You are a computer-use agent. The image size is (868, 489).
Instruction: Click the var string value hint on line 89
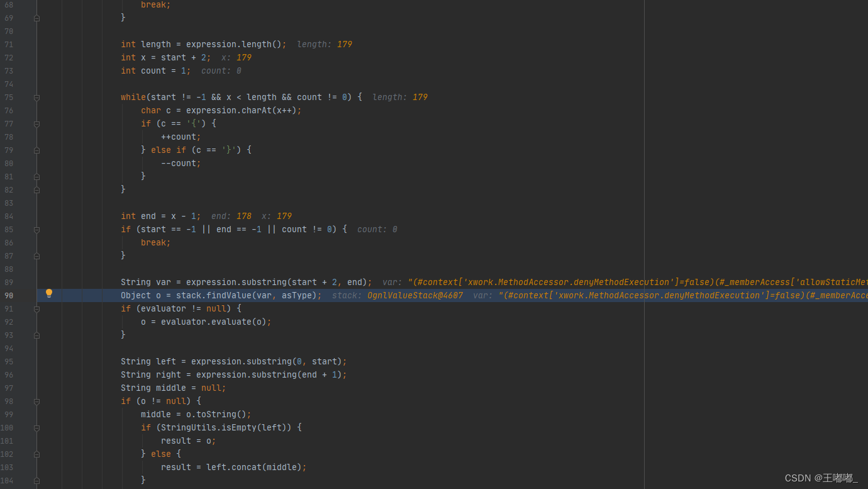[x=638, y=283]
